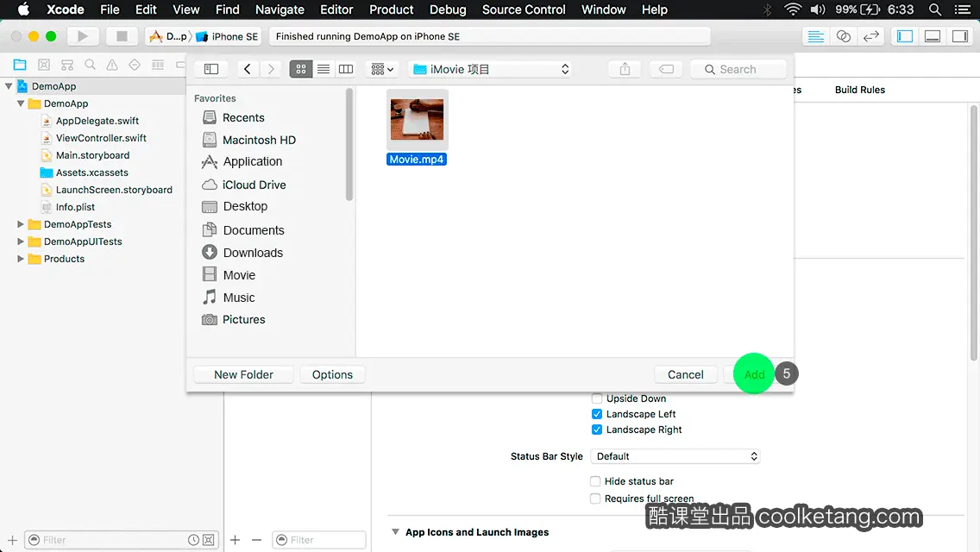
Task: Toggle the file dialog sidebar icon
Action: click(x=211, y=69)
